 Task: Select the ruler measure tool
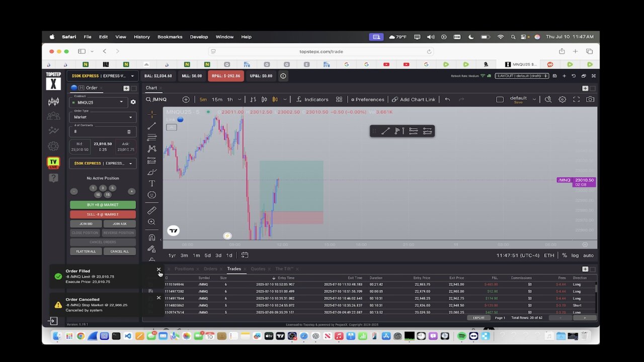(152, 210)
